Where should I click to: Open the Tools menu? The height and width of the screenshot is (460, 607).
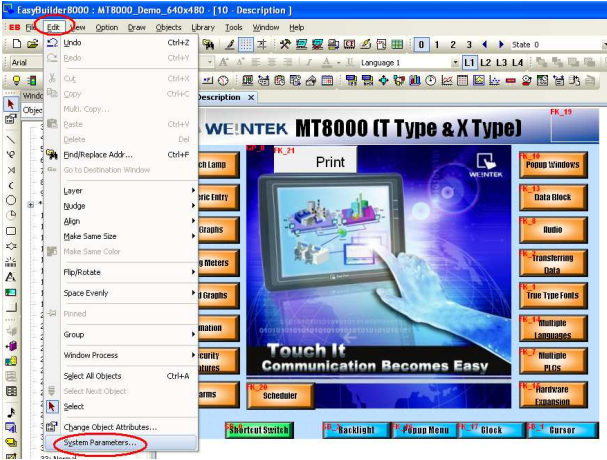234,27
